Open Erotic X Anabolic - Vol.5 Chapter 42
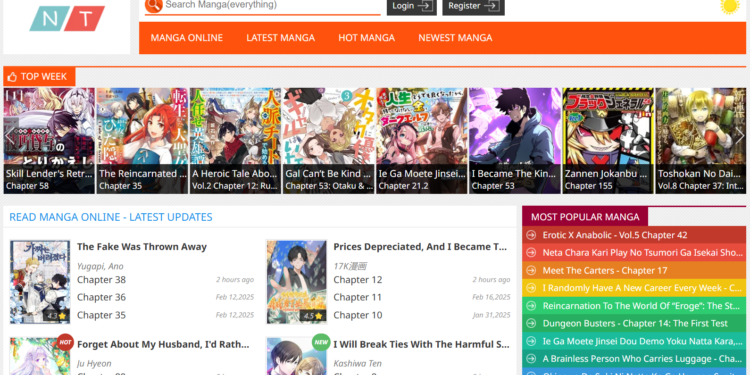The width and height of the screenshot is (750, 375). (615, 235)
